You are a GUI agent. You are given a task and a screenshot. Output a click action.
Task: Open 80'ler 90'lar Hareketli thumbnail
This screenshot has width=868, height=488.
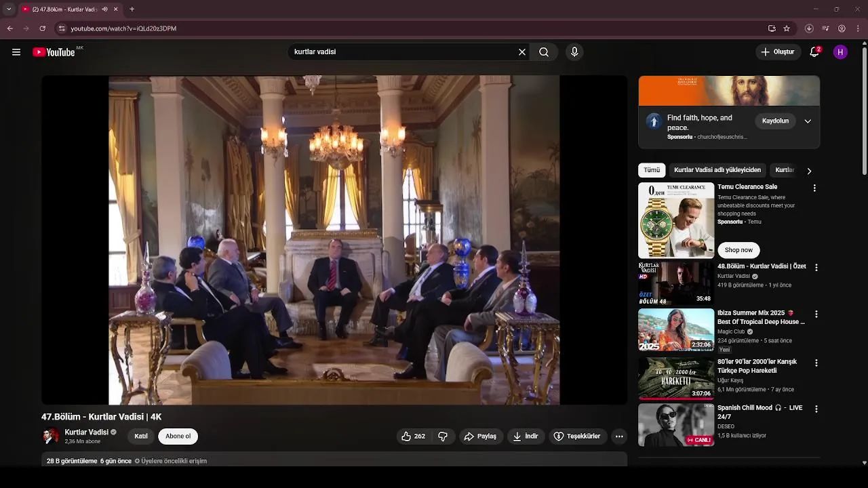pos(676,378)
